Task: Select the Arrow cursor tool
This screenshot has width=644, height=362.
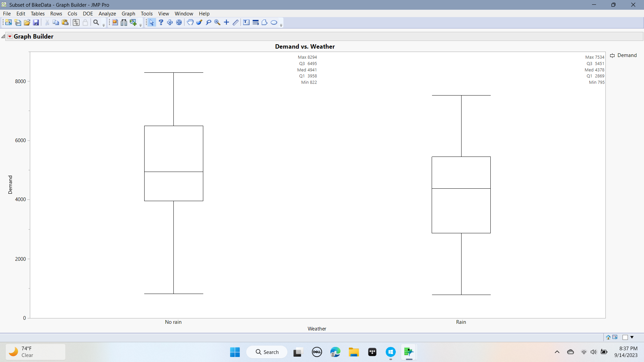Action: [152, 22]
